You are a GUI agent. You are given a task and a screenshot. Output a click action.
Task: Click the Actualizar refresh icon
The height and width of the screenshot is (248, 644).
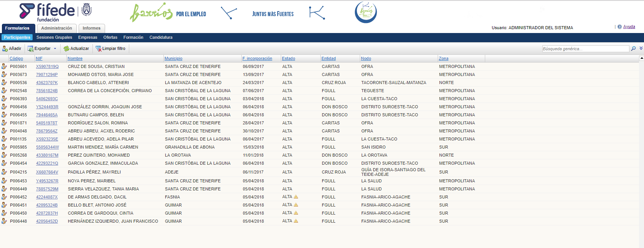66,49
